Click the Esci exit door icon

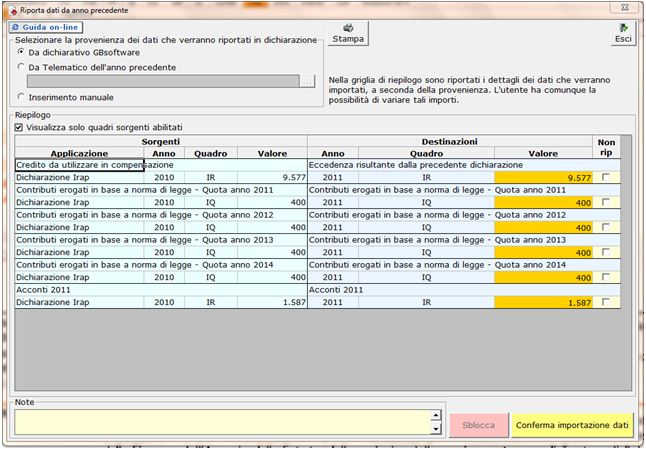(x=623, y=28)
